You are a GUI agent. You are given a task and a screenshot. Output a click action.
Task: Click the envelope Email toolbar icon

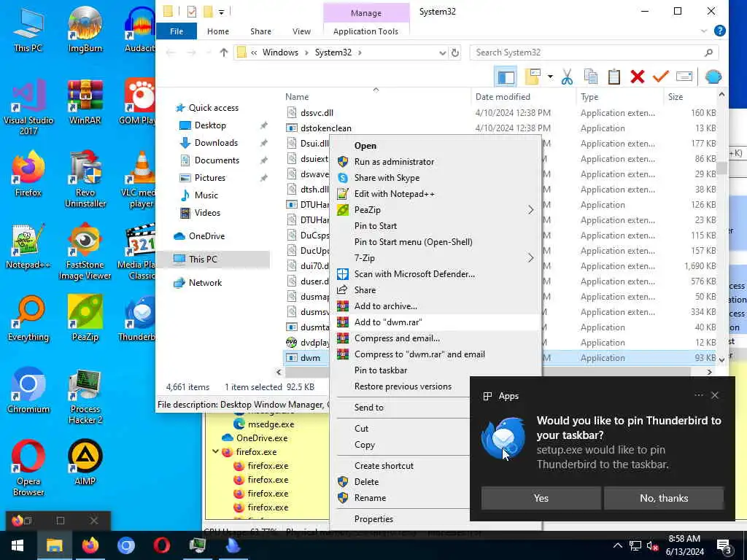684,77
